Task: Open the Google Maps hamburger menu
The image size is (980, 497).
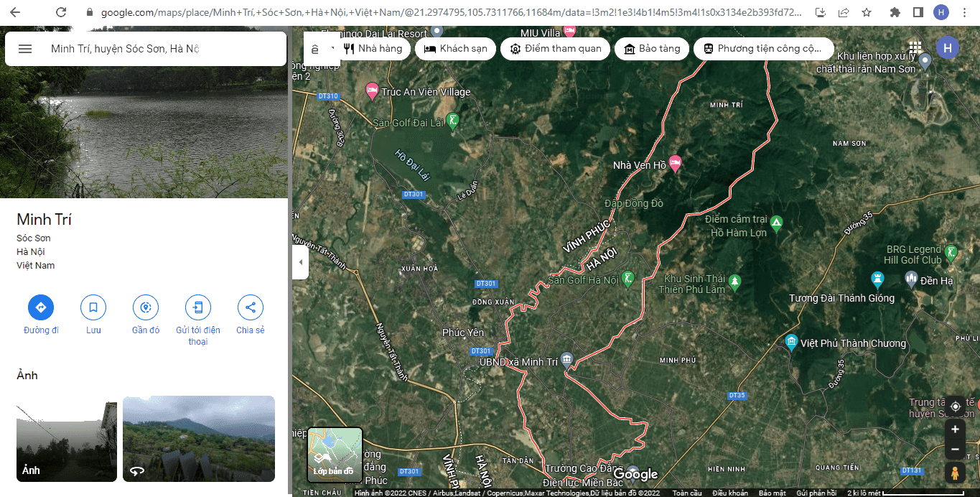Action: pos(25,49)
